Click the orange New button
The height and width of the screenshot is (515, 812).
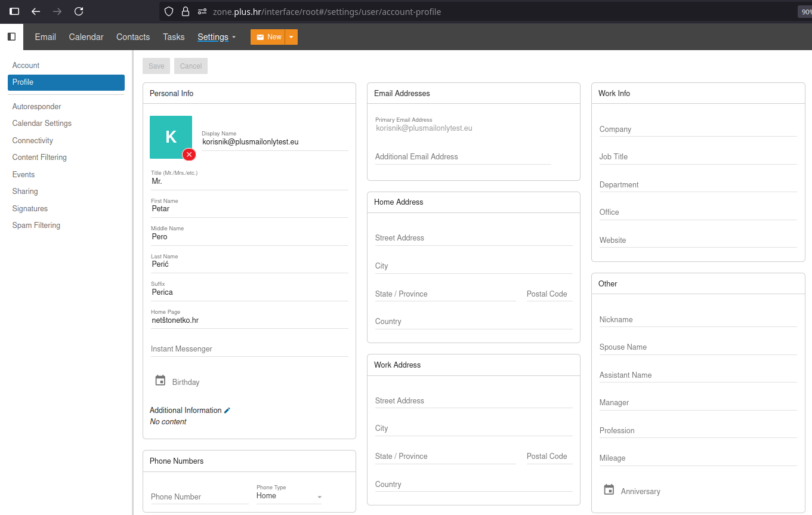pos(268,37)
